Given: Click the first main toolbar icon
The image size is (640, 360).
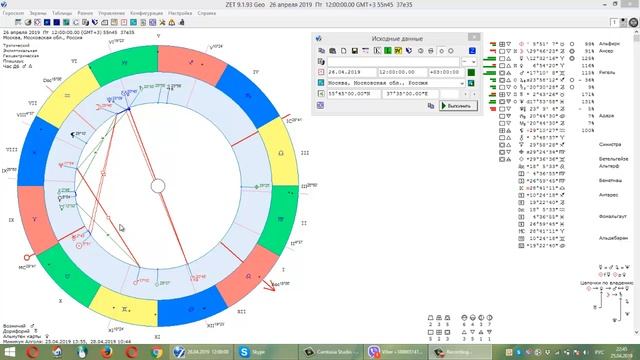Looking at the screenshot, I should pos(18,22).
